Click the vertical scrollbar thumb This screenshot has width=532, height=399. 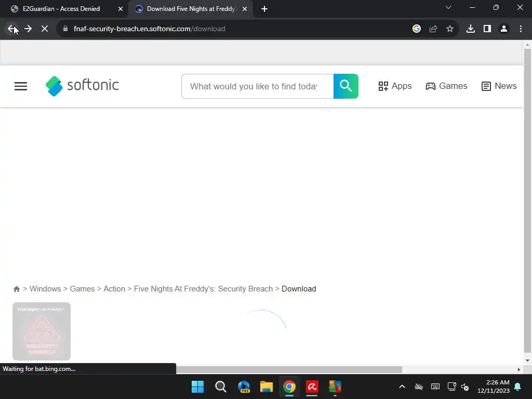coord(527,200)
